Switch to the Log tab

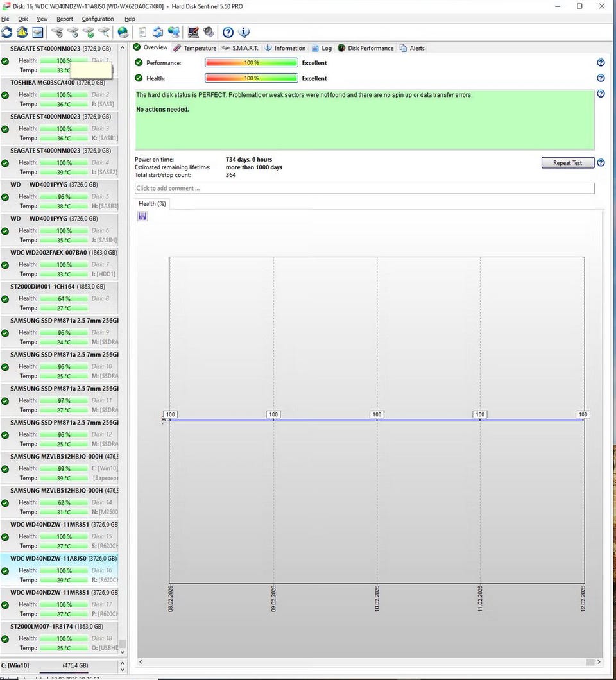(321, 48)
